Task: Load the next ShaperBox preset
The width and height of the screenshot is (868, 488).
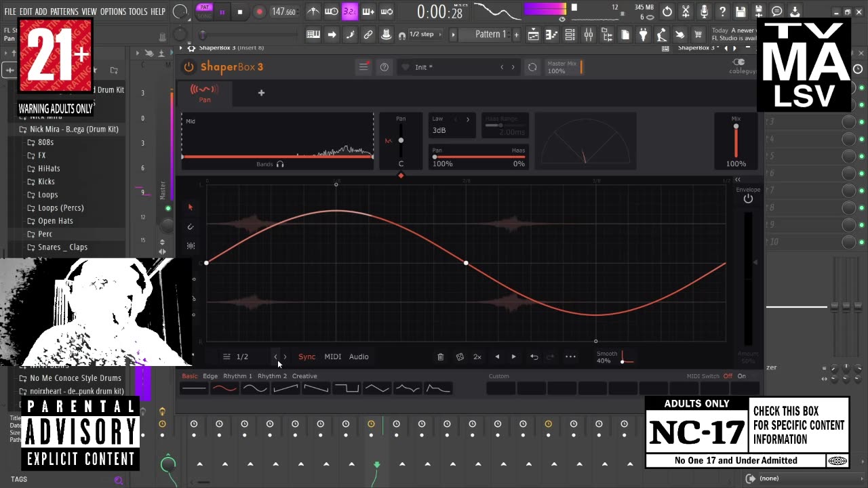Action: pos(513,67)
